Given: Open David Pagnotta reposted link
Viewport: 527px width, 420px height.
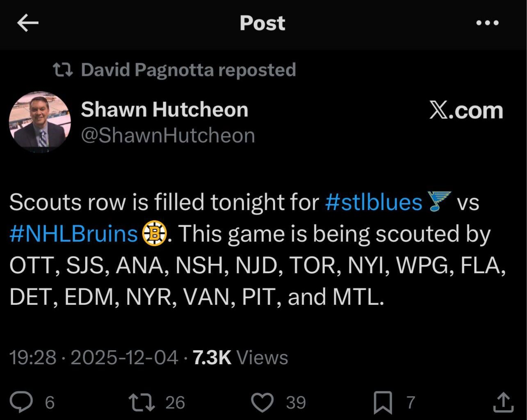Looking at the screenshot, I should pos(189,69).
